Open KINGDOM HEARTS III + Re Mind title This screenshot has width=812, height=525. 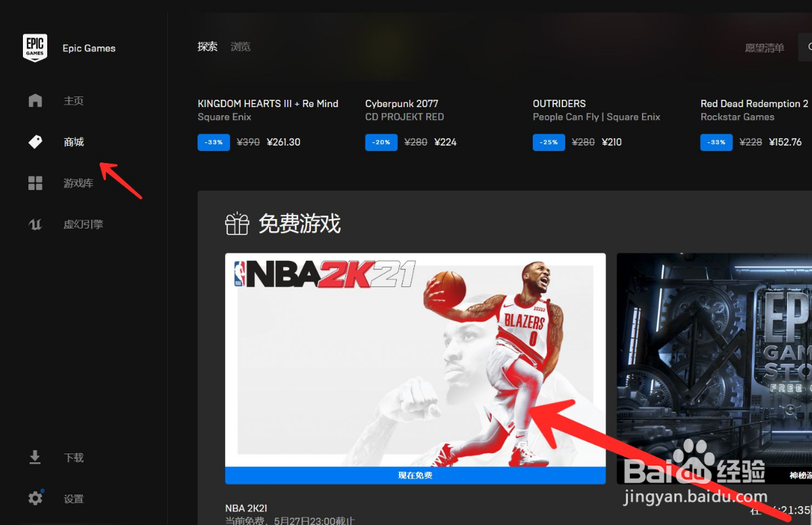coord(268,104)
